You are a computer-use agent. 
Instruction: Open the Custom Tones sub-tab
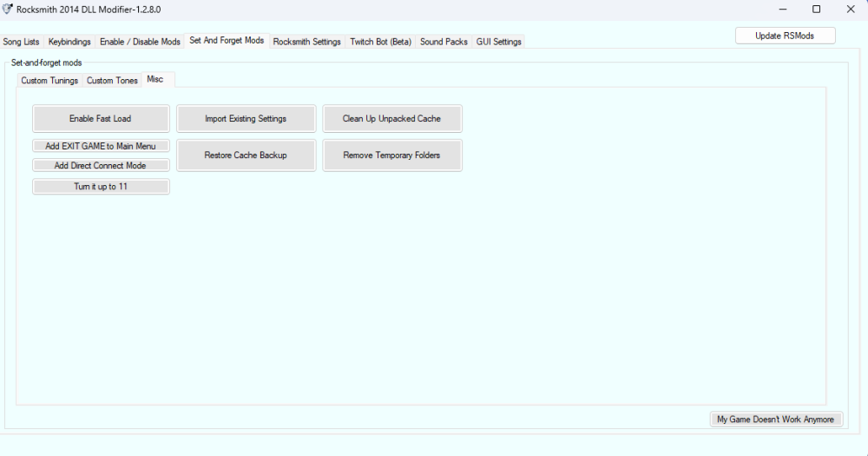tap(112, 80)
